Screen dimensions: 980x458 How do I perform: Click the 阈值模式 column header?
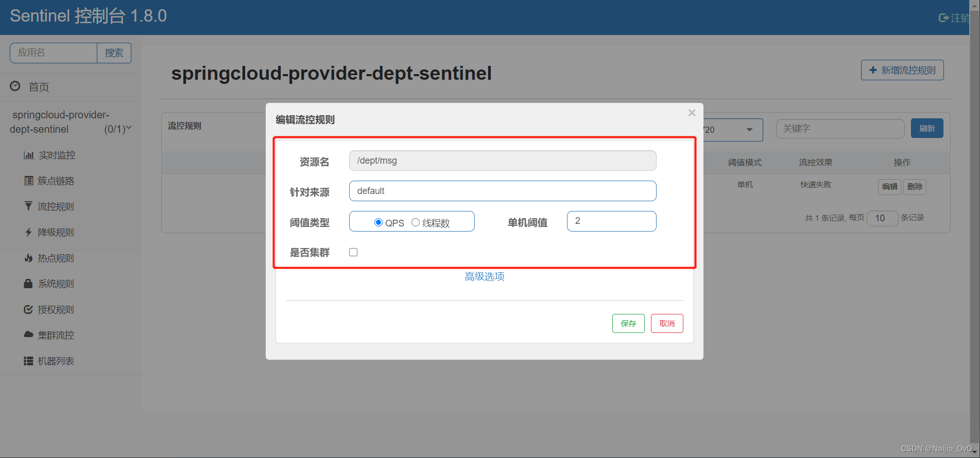[x=745, y=163]
